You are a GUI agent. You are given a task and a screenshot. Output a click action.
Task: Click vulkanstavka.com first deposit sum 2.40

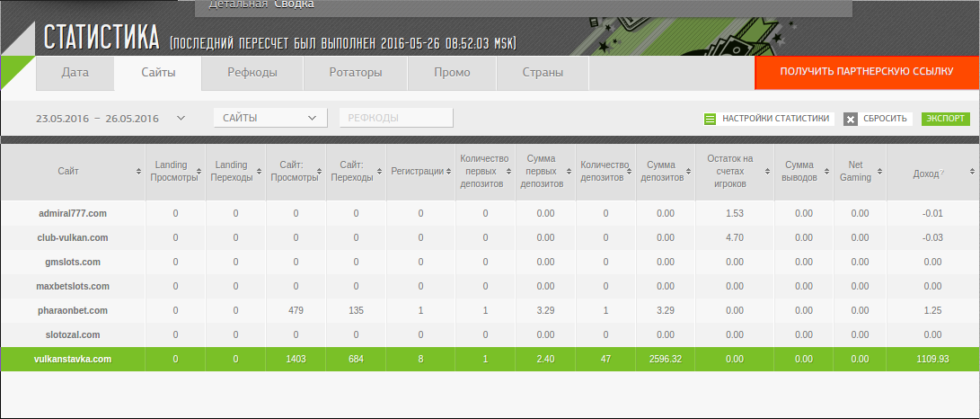(x=545, y=359)
